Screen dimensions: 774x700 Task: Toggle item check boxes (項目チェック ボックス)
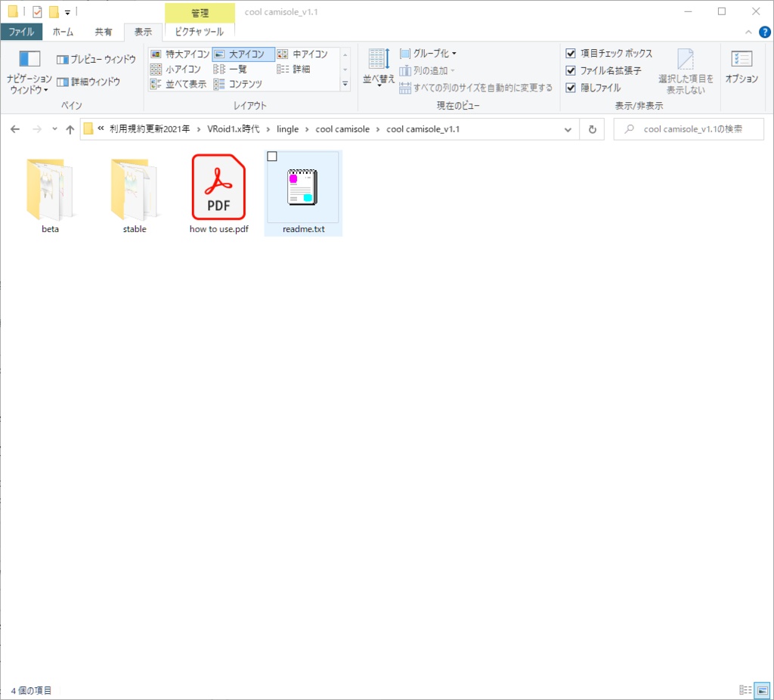pyautogui.click(x=609, y=54)
